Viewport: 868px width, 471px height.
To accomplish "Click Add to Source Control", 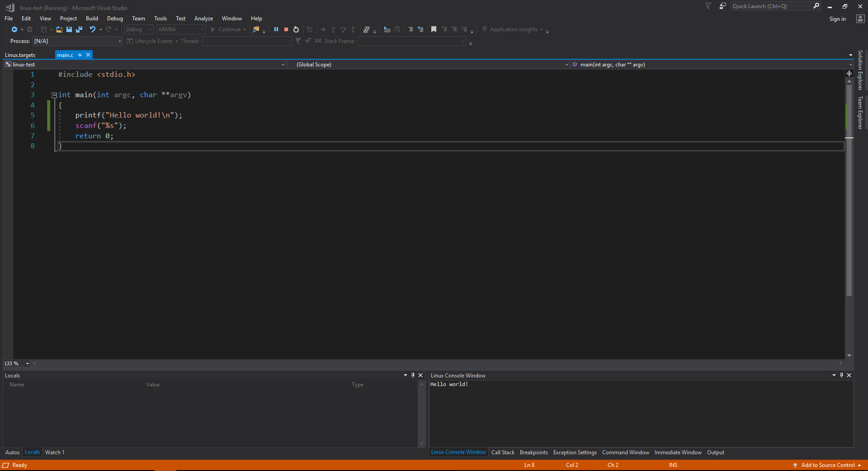I will tap(827, 465).
